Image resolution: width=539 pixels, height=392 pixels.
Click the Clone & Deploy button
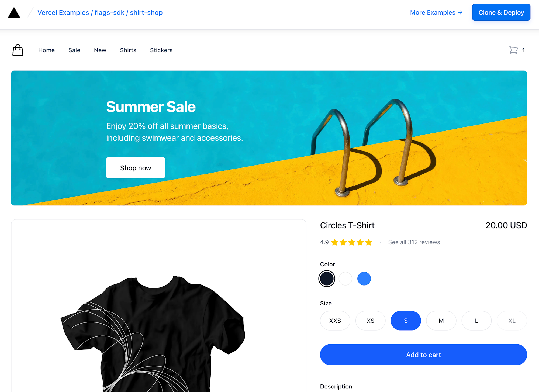pos(501,12)
